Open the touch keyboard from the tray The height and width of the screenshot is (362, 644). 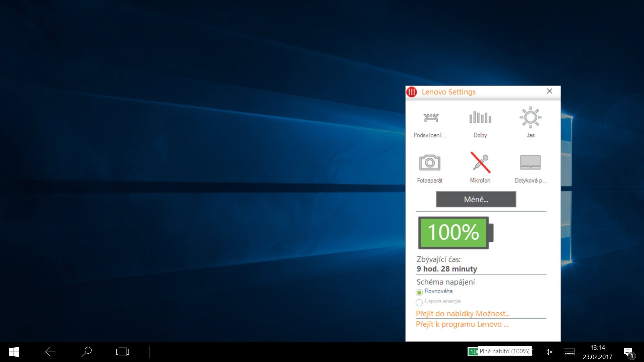pos(569,352)
